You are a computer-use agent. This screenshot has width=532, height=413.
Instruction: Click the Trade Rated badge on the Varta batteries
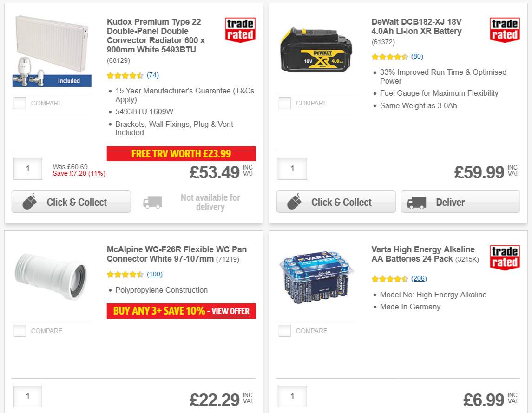(505, 257)
